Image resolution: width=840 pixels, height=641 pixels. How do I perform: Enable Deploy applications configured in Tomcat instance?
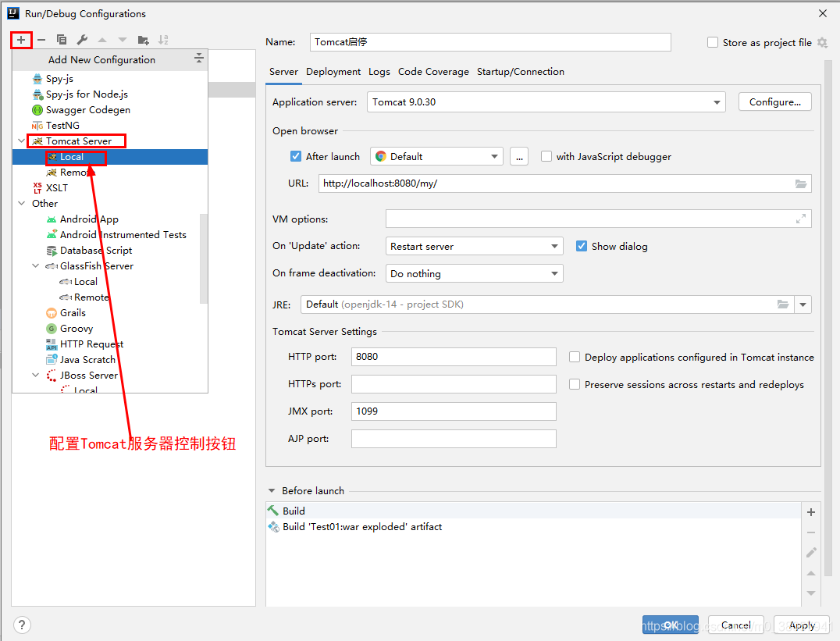coord(575,357)
